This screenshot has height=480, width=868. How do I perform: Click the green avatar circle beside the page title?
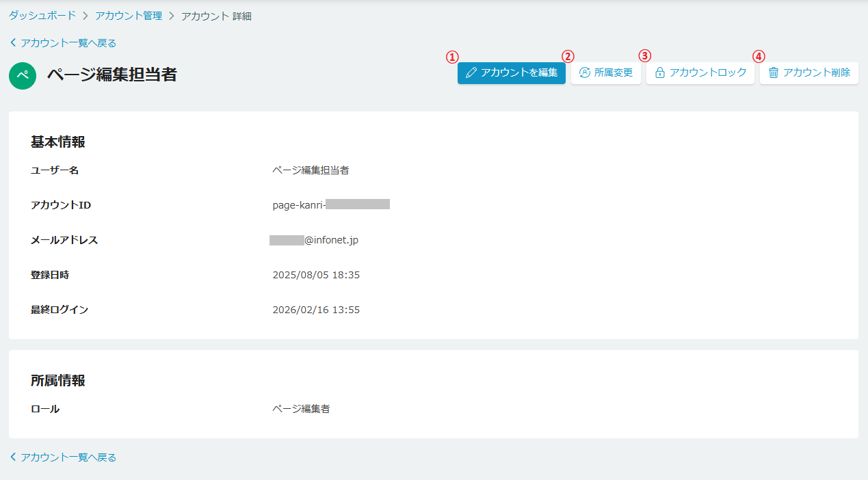(x=23, y=75)
